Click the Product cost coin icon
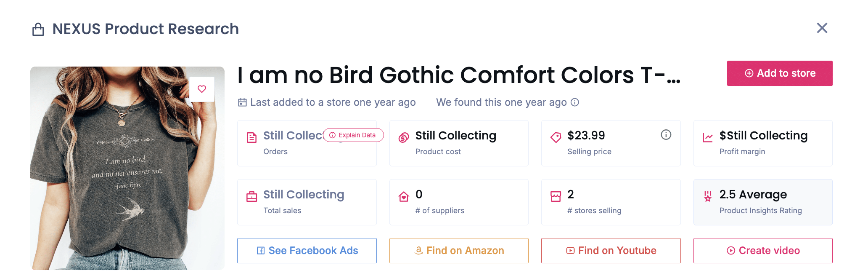868x273 pixels. pos(404,138)
